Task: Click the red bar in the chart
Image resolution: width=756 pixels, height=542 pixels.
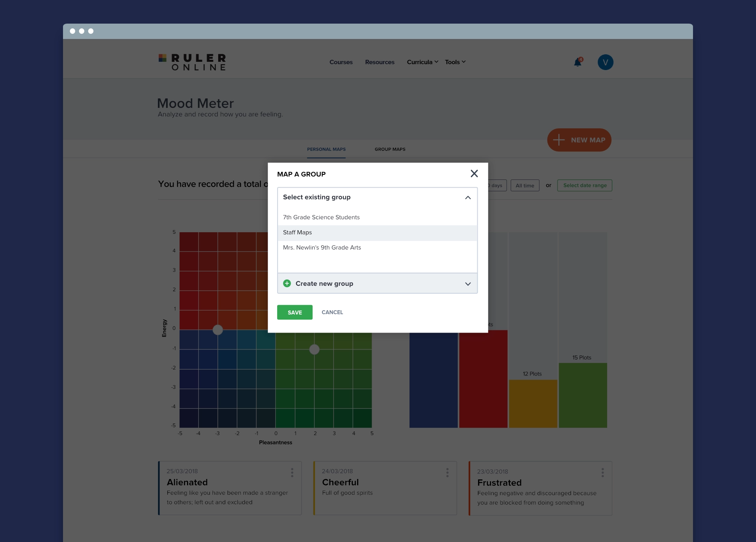Action: [483, 380]
